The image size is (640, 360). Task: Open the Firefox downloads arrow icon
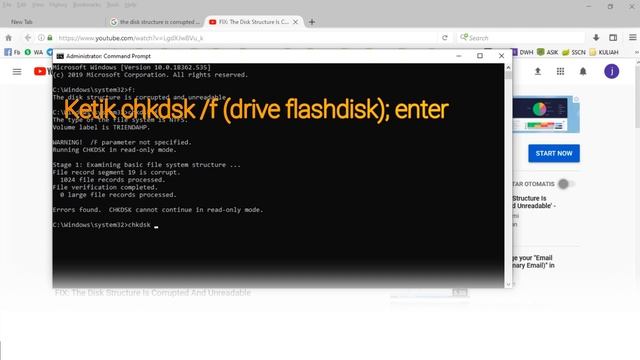click(596, 38)
